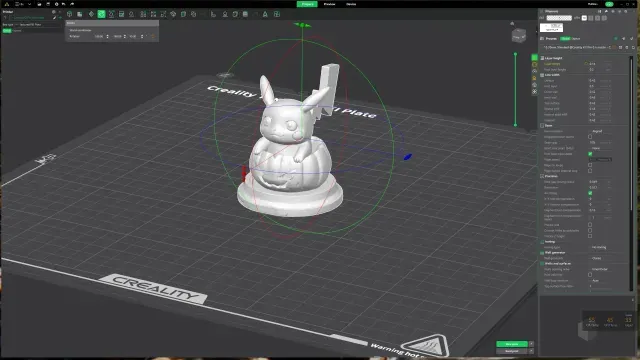The height and width of the screenshot is (360, 640).
Task: Click the Add plate toolbar icon
Action: (x=80, y=14)
